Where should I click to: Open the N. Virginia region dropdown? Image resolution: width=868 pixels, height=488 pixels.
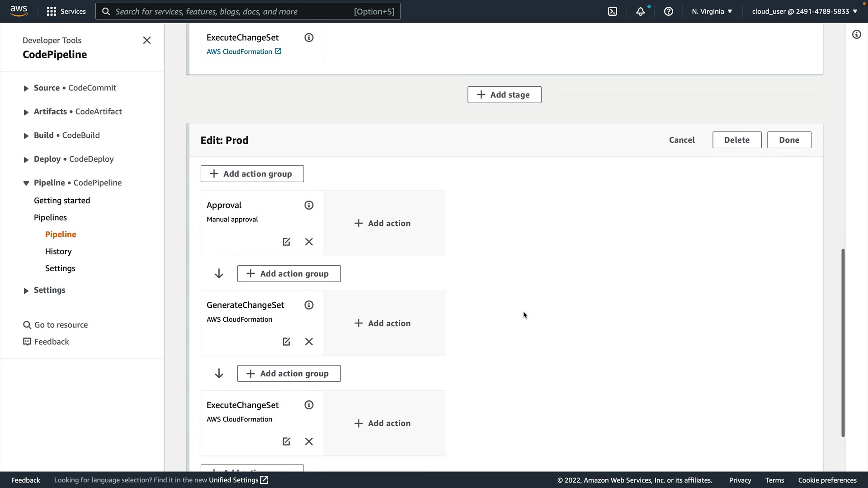(x=712, y=11)
